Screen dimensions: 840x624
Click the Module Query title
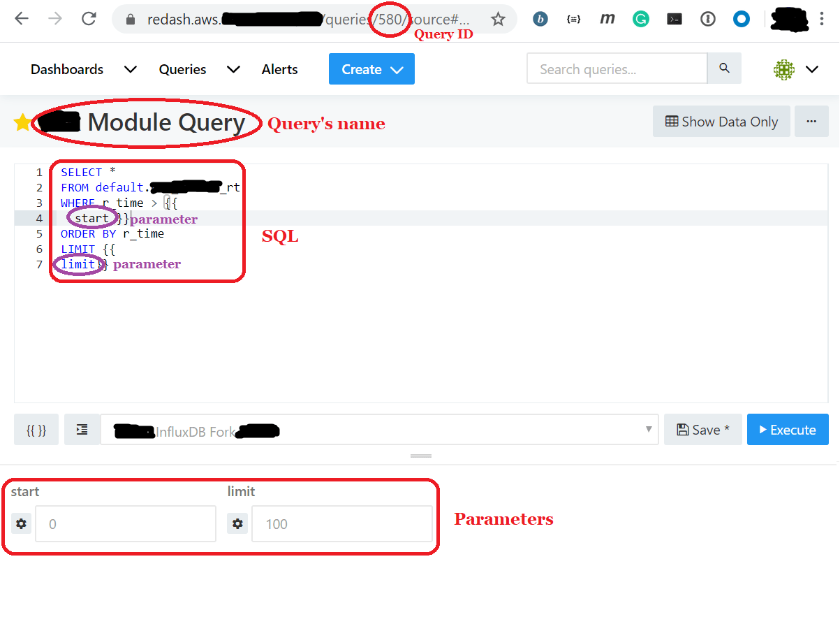pyautogui.click(x=166, y=122)
